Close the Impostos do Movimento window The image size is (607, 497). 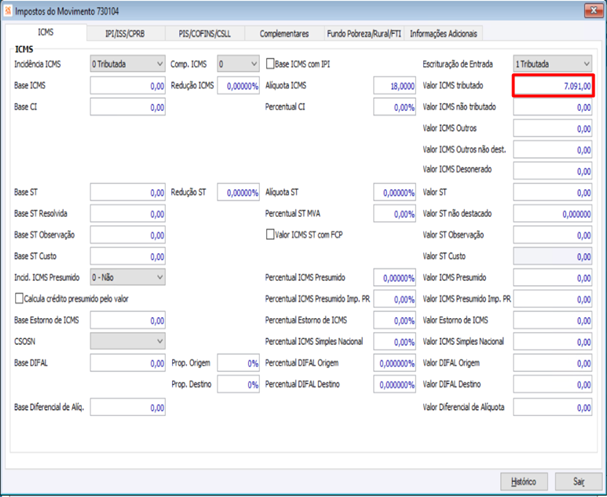[x=593, y=11]
